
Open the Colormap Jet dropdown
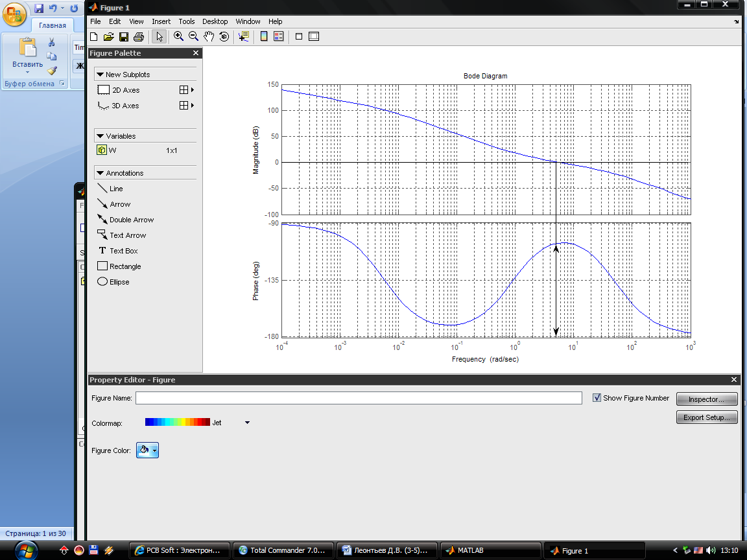(x=247, y=423)
